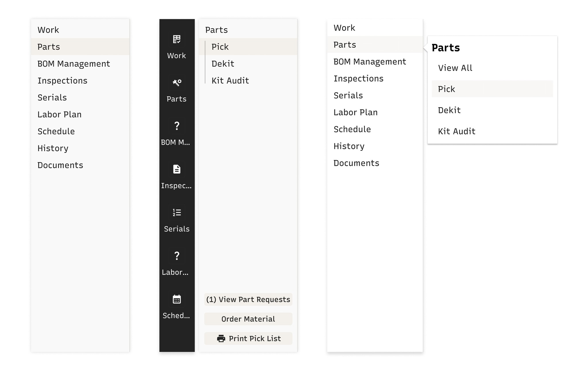Open Documents in the right-side menu
588x371 pixels.
pos(356,163)
